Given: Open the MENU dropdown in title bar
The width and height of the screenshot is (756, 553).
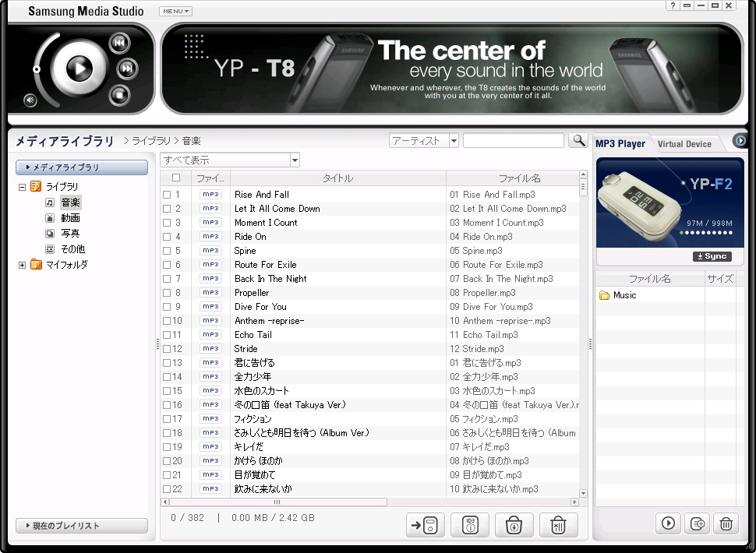Looking at the screenshot, I should point(175,12).
